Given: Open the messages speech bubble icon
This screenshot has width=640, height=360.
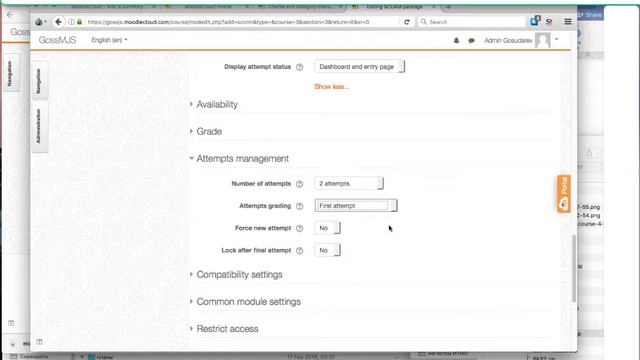Looking at the screenshot, I should [x=471, y=40].
